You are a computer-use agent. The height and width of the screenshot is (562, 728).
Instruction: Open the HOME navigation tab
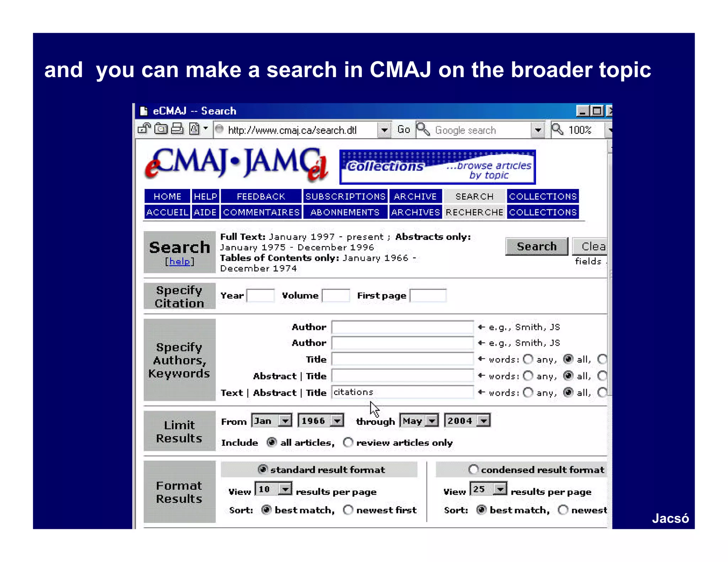(x=167, y=196)
